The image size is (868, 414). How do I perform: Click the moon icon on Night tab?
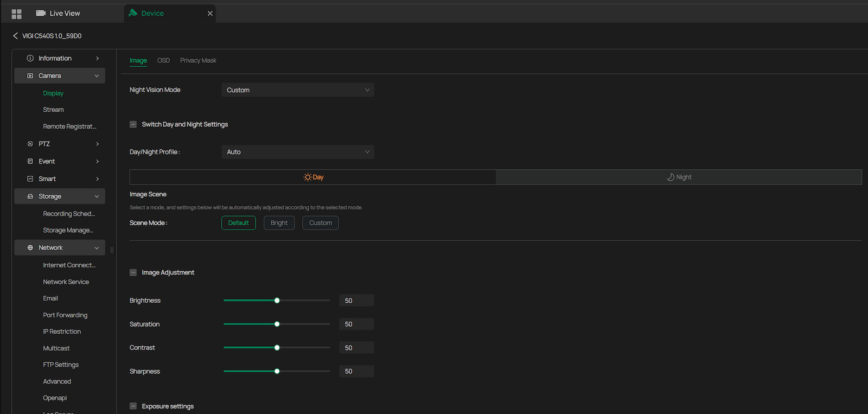(671, 177)
